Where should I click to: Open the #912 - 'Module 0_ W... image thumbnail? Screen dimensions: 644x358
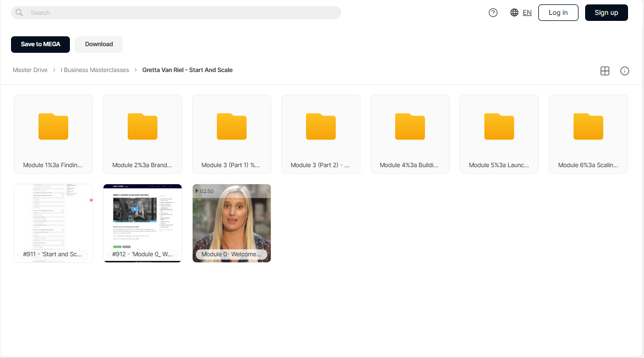tap(143, 223)
